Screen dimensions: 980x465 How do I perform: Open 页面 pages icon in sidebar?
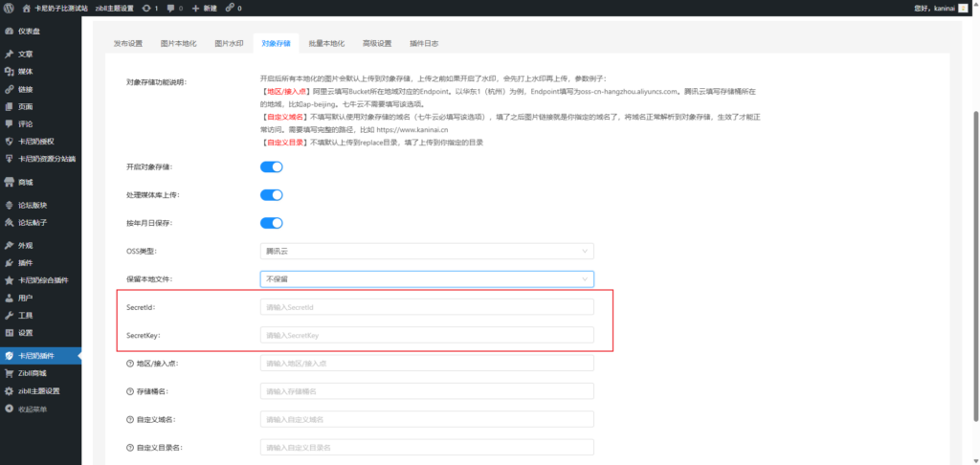pyautogui.click(x=9, y=107)
